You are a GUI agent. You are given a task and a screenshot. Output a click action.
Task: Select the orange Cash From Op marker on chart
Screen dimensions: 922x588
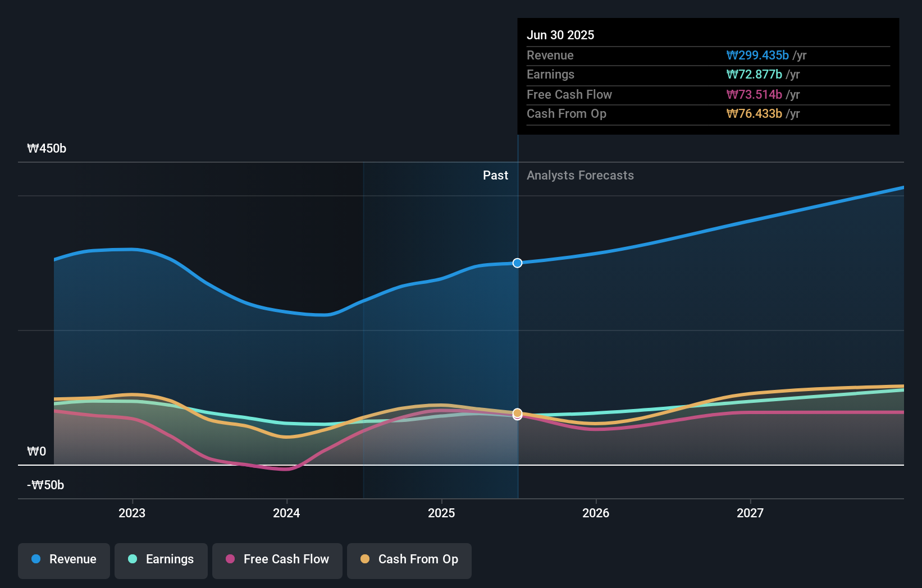pos(517,414)
